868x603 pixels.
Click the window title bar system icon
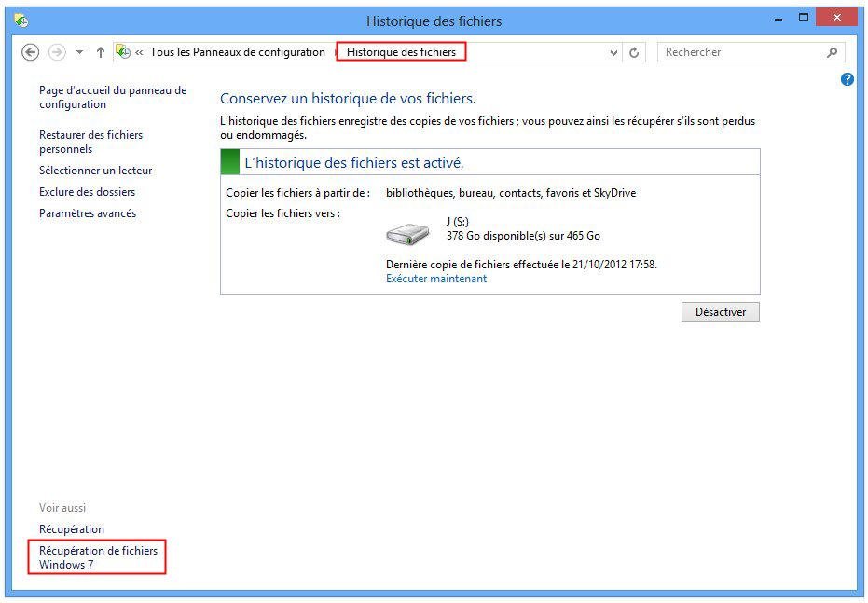21,21
